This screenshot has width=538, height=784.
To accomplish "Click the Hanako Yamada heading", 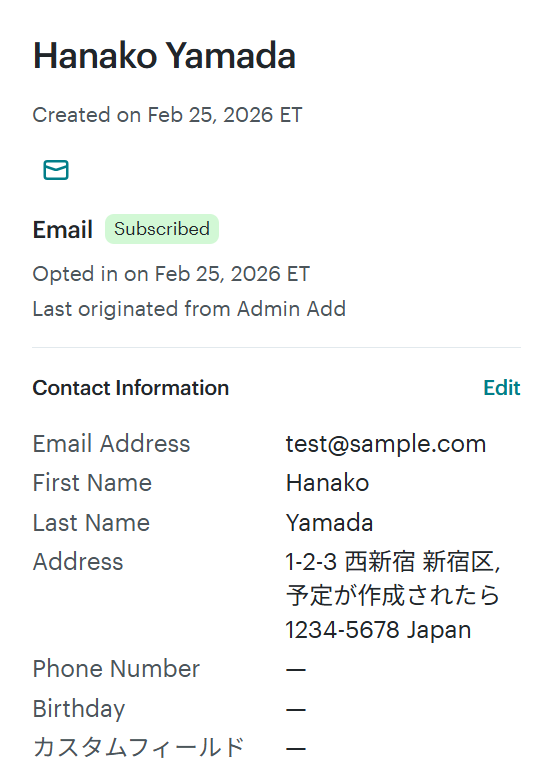I will click(164, 56).
